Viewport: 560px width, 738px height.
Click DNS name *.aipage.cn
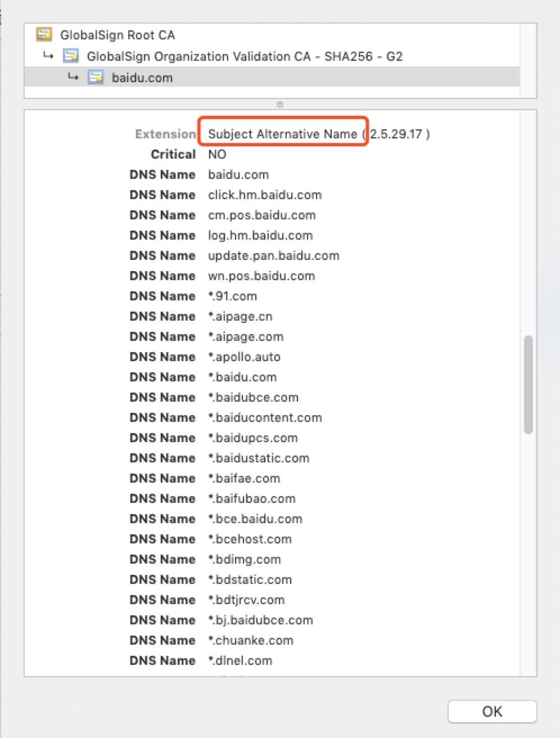(x=241, y=316)
